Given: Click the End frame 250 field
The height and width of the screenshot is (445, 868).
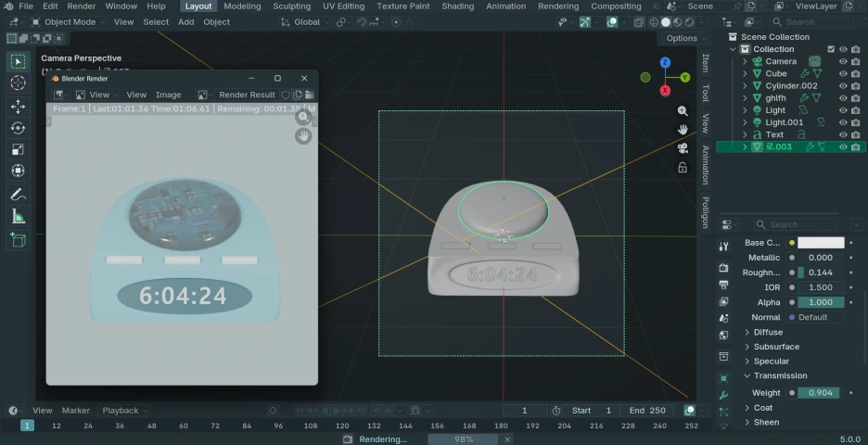Looking at the screenshot, I should pyautogui.click(x=647, y=411).
